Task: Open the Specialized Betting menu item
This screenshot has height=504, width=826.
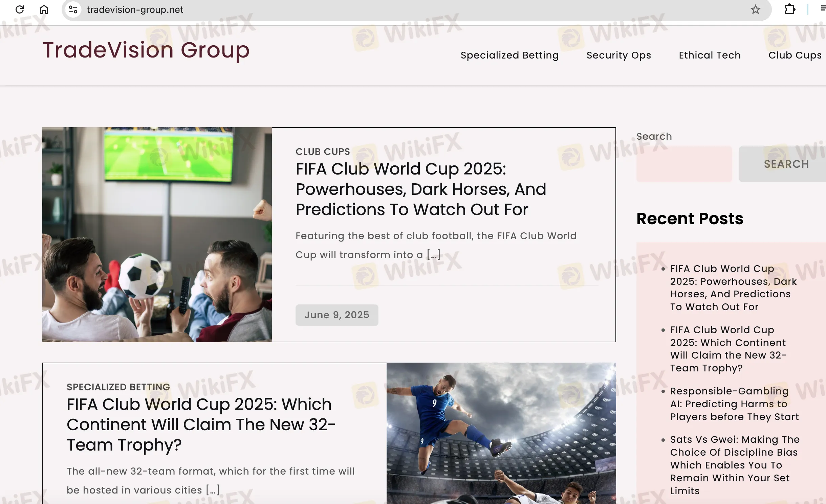Action: [x=509, y=55]
